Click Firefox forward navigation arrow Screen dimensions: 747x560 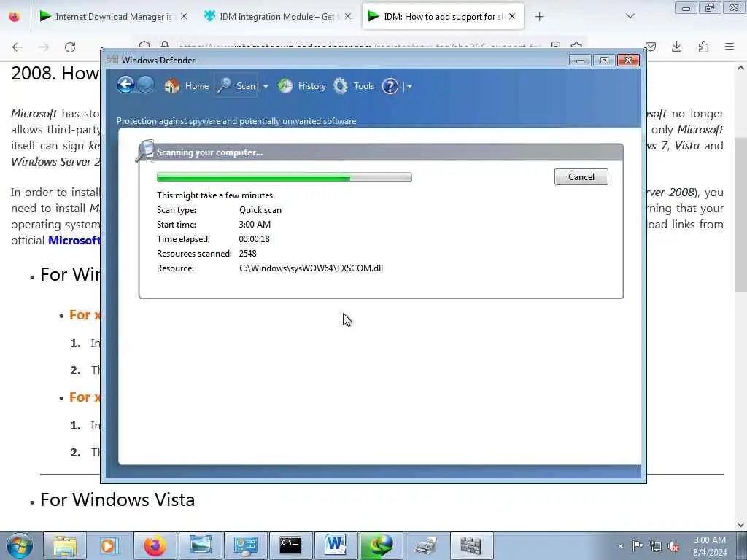[44, 47]
